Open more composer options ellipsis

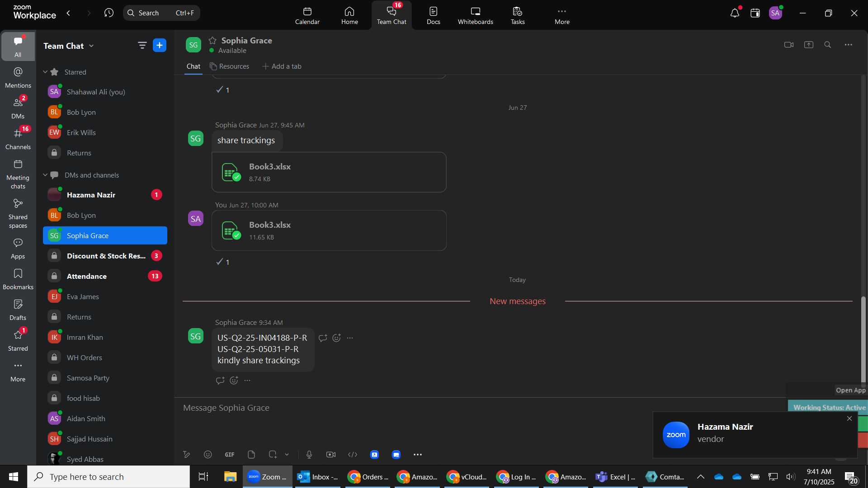(x=418, y=455)
